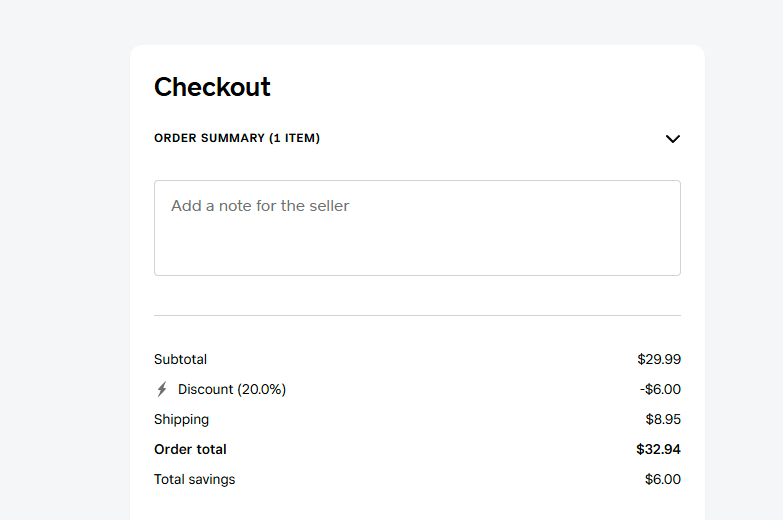Click the Discount (20.0%) label
Viewport: 783px width, 520px height.
point(232,389)
